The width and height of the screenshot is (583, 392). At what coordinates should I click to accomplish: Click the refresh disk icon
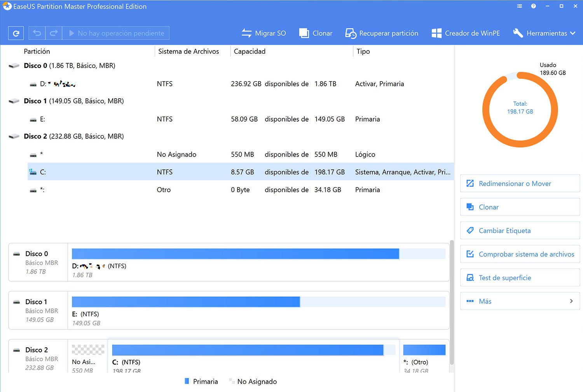16,33
